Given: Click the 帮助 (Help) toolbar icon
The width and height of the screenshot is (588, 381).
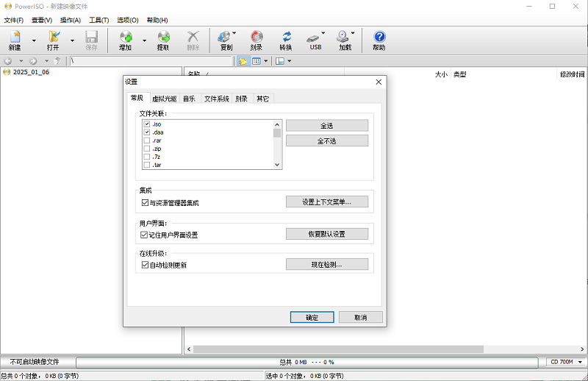Looking at the screenshot, I should [379, 40].
